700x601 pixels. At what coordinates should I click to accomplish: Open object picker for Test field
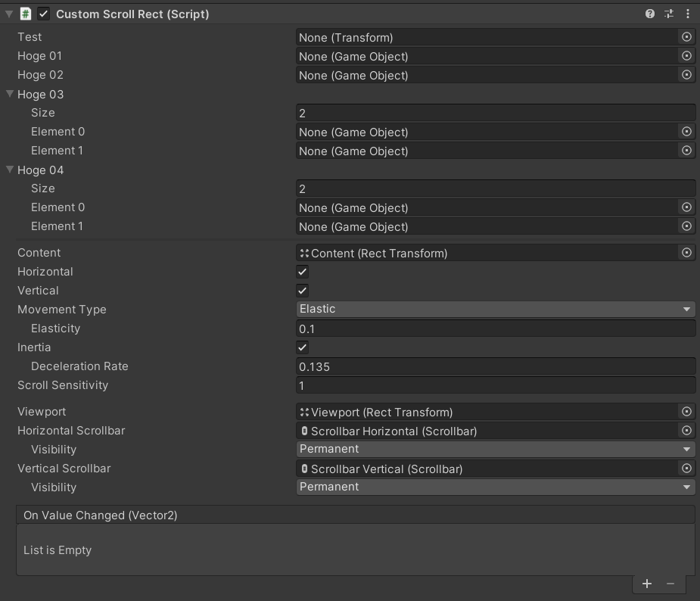(686, 37)
